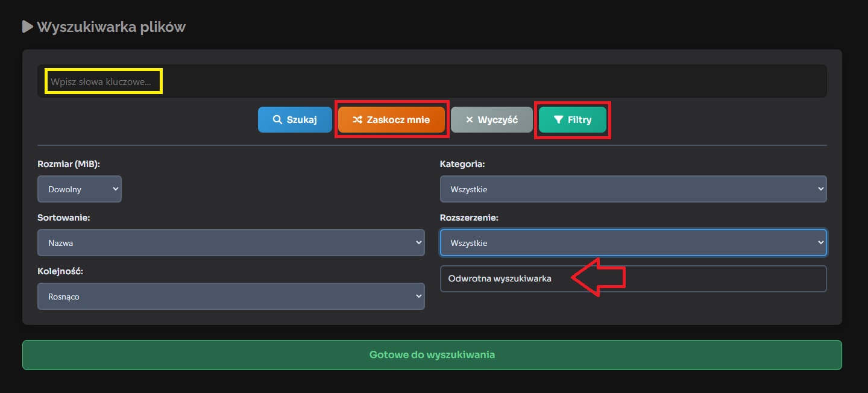Click the X icon on the Wyczyść button

(x=470, y=120)
